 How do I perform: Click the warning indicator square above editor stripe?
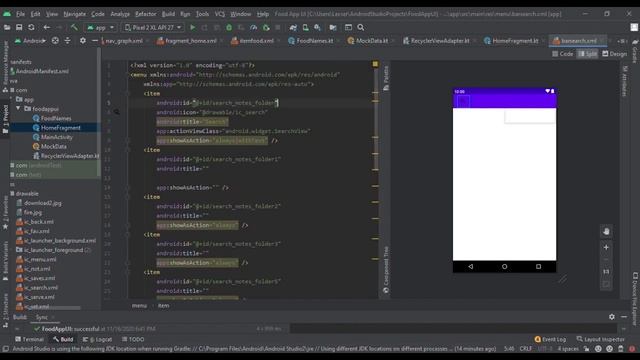pyautogui.click(x=375, y=64)
